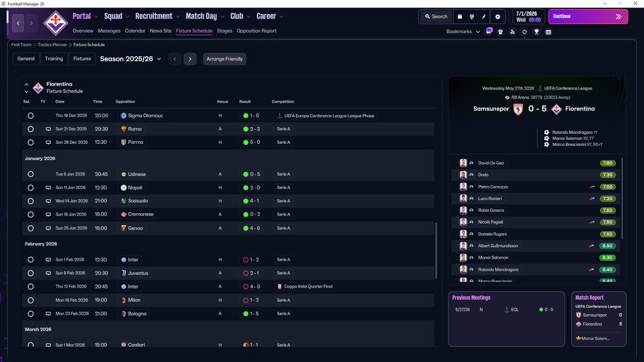Click the circular arrows icon in the bookmarks bar
Image resolution: width=644 pixels, height=362 pixels.
pos(524,32)
